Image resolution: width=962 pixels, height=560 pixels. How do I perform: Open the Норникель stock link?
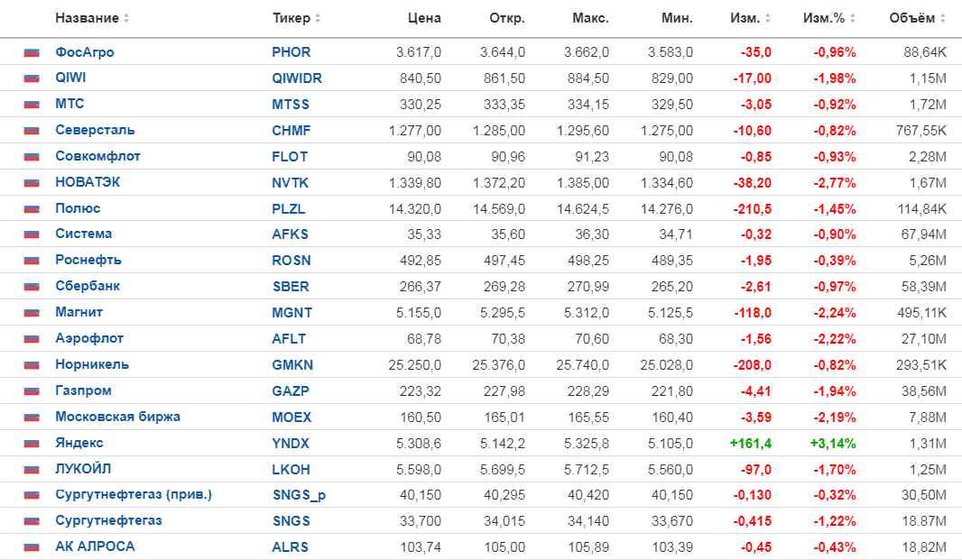click(x=92, y=364)
